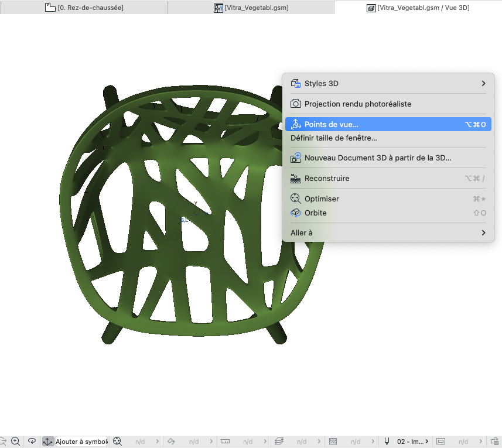Click the orbit loop icon in bottom bar

pos(32,442)
